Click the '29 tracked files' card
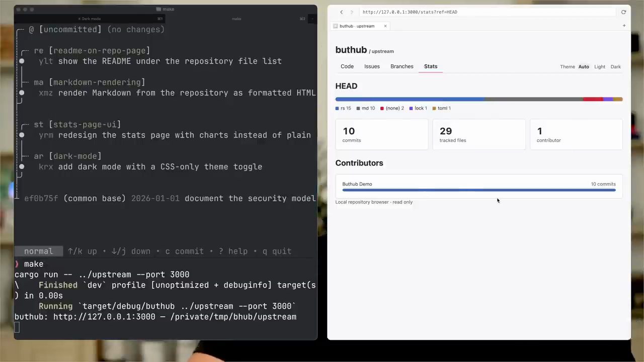 click(x=479, y=134)
